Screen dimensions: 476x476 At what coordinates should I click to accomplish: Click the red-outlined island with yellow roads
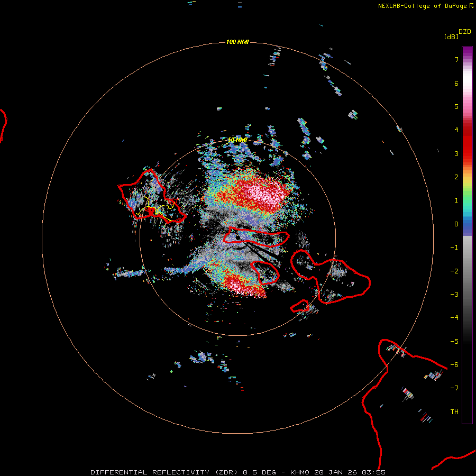[152, 197]
